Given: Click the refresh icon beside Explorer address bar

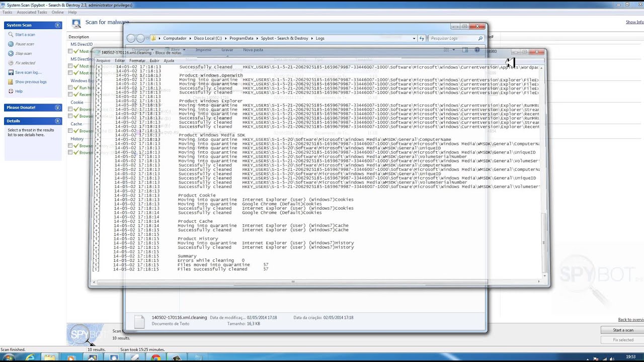Looking at the screenshot, I should tap(422, 38).
